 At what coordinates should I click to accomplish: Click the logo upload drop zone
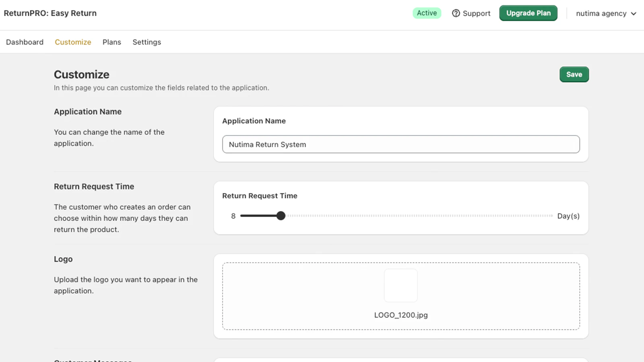coord(401,296)
